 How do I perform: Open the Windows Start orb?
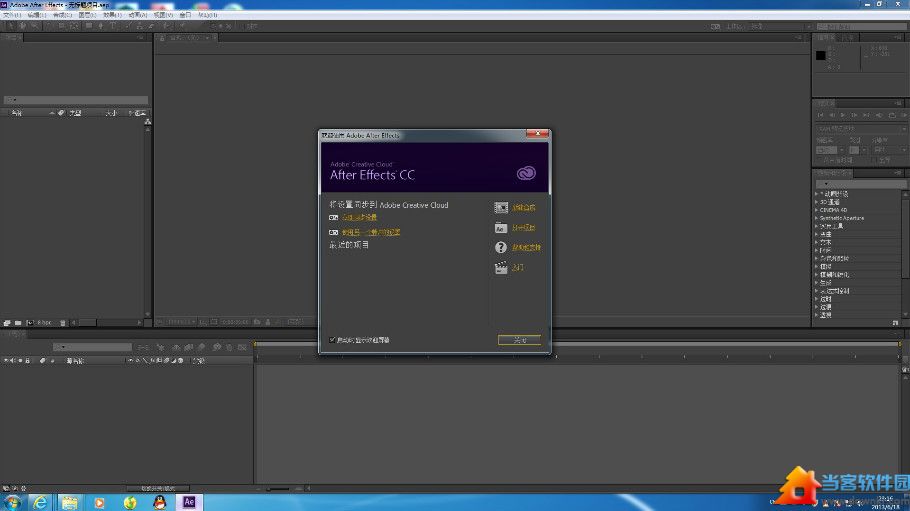tap(12, 502)
